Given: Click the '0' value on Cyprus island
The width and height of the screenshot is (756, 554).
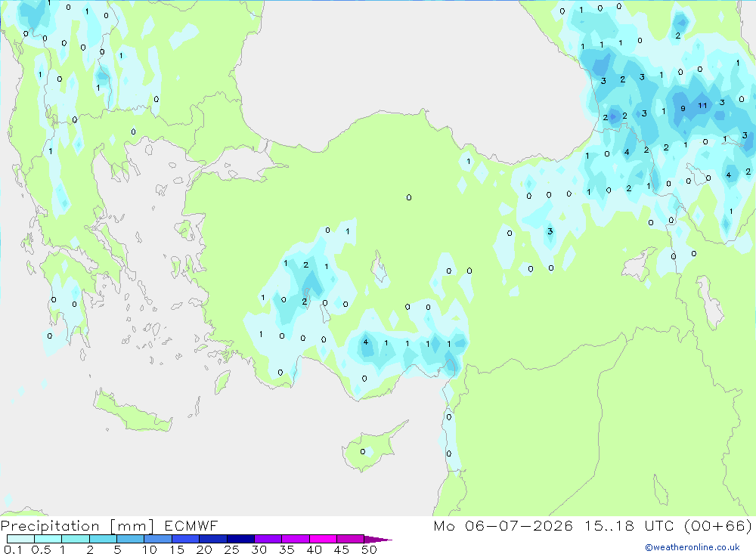Looking at the screenshot, I should (x=363, y=452).
